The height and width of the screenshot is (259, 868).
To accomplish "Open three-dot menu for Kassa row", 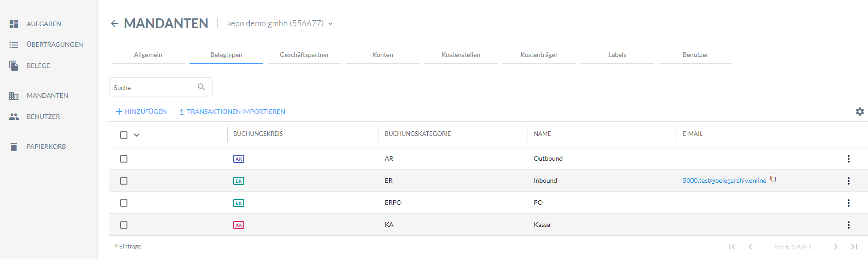I will click(x=848, y=225).
